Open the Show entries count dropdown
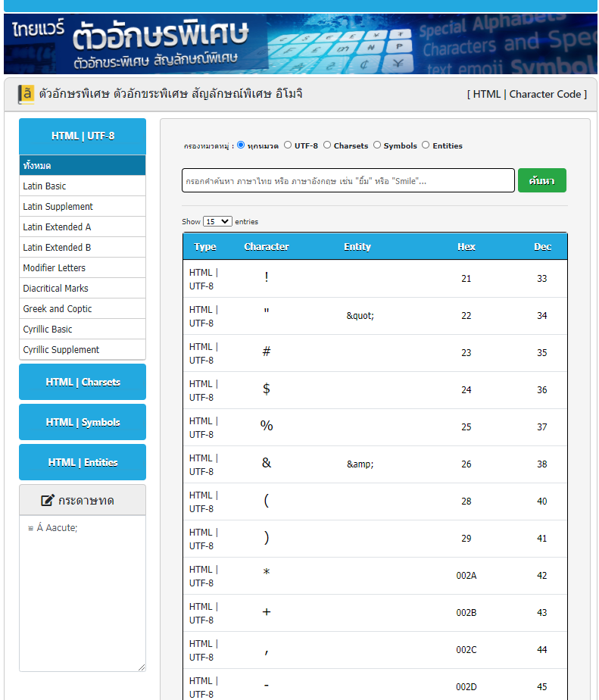The height and width of the screenshot is (700, 599). tap(217, 221)
